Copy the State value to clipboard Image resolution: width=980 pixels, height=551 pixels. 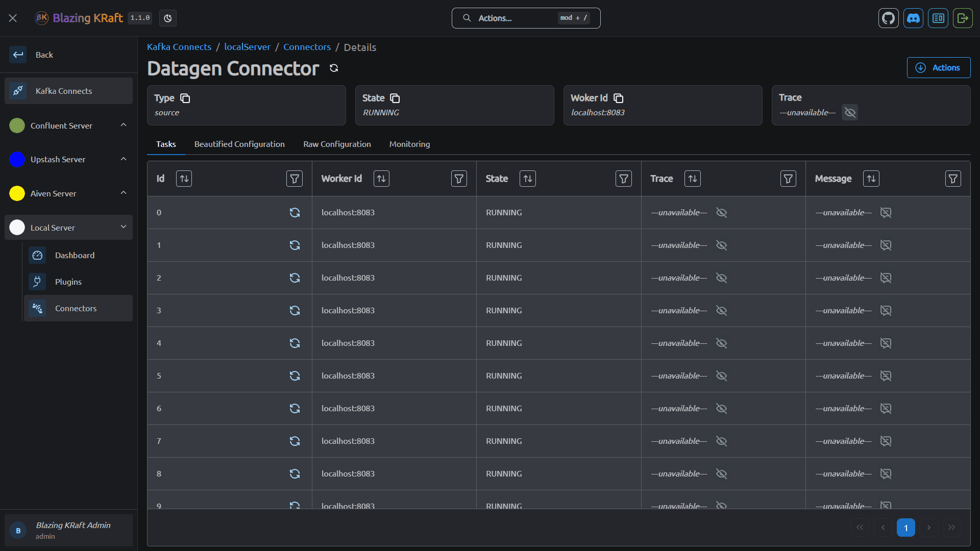coord(395,98)
